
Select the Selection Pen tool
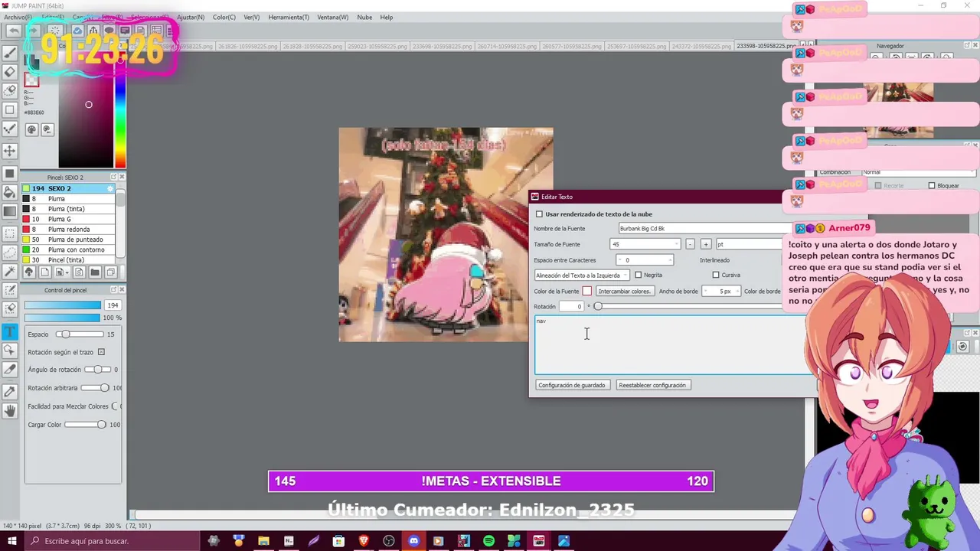(x=10, y=291)
